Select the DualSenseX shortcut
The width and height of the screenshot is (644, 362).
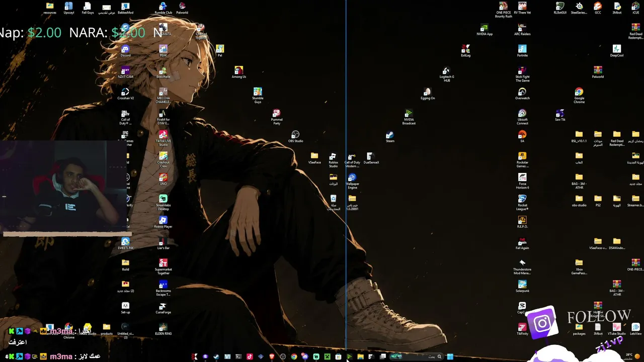[x=371, y=158]
